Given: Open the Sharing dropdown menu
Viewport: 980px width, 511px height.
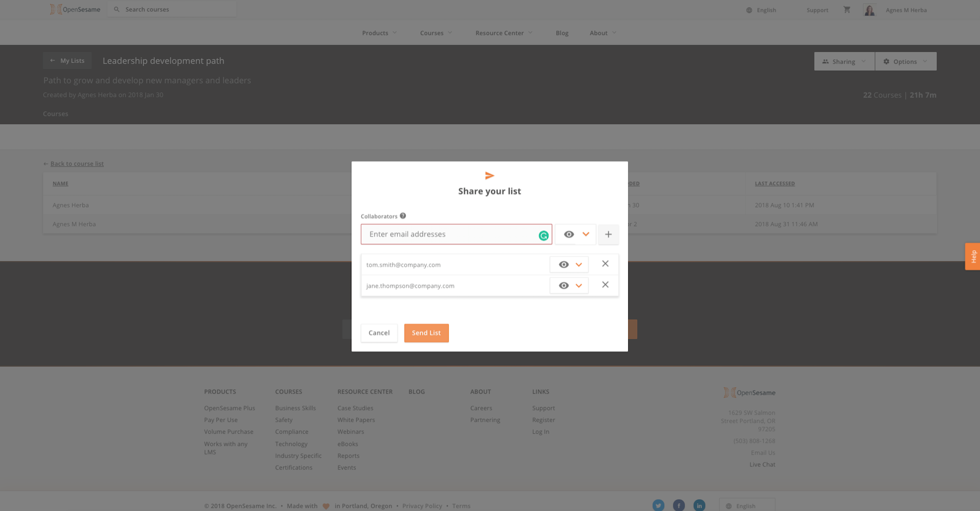Looking at the screenshot, I should pos(844,61).
